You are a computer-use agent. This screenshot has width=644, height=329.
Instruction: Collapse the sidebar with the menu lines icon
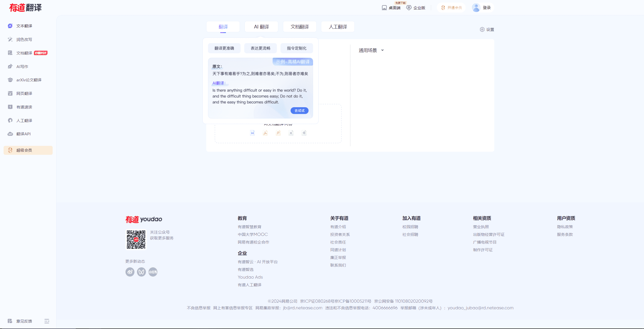point(47,321)
